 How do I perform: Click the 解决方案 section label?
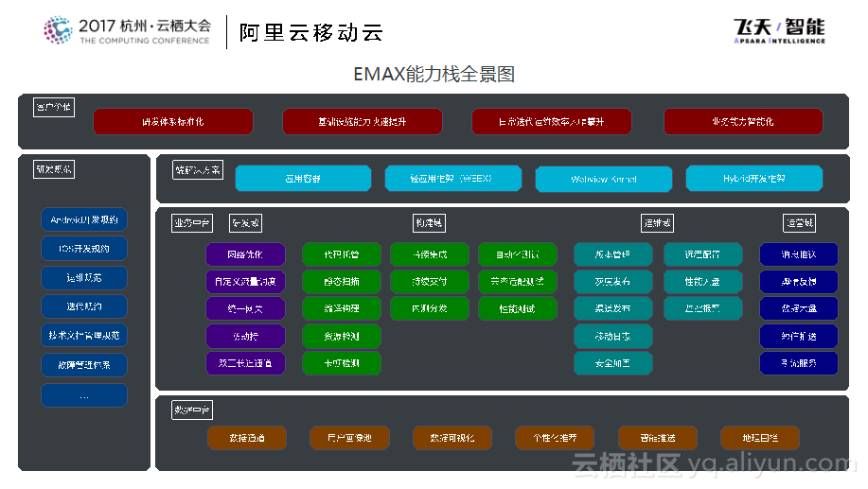[x=198, y=170]
